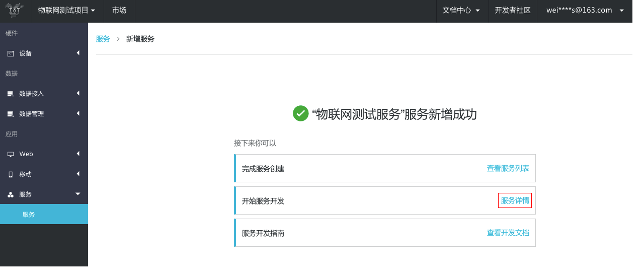Click the 服务开发指南 row text
Screen dimensions: 644x277
[x=263, y=233]
